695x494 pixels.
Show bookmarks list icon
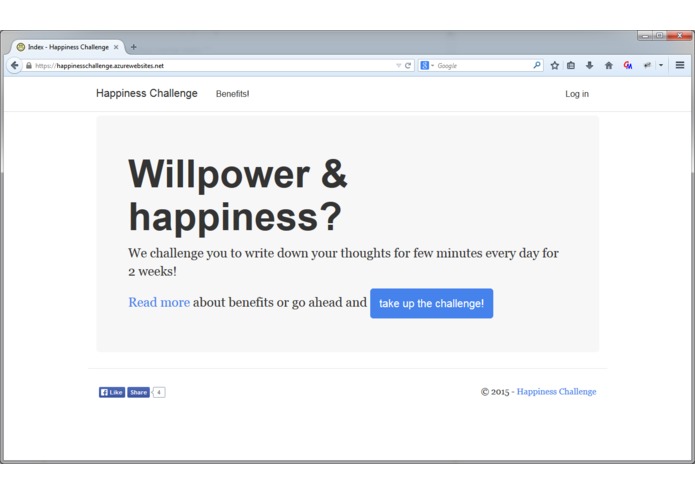tap(571, 66)
